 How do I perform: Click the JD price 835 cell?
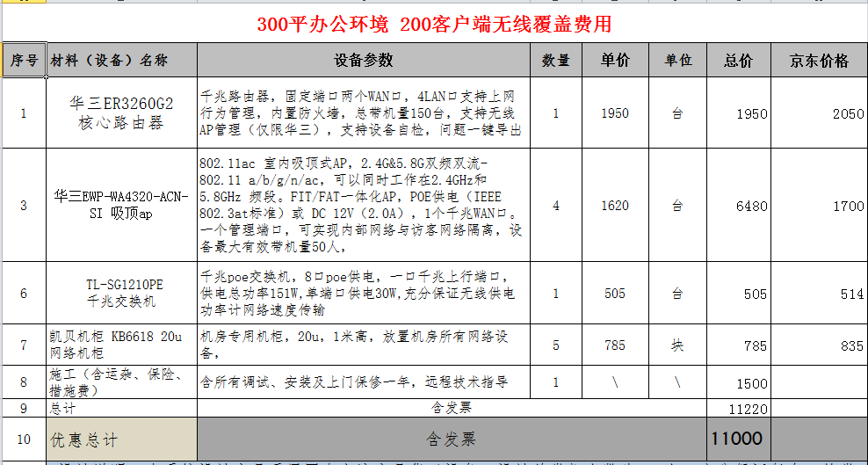(x=820, y=345)
